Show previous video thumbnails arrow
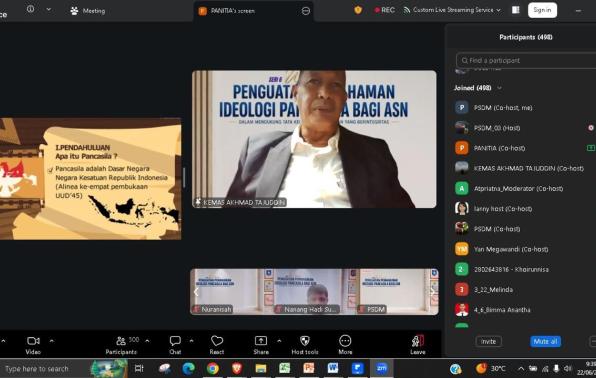Screen dimensions: 596x378 tap(196, 292)
